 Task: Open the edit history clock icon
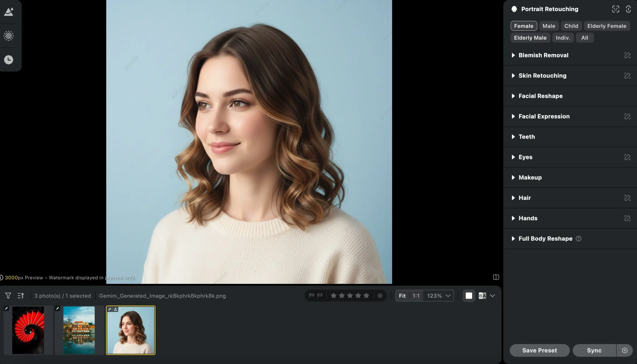9,59
